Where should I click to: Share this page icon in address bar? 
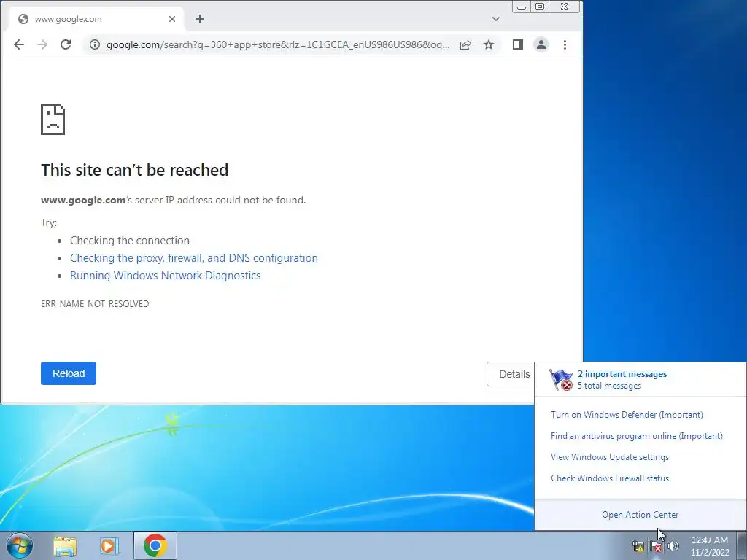465,44
